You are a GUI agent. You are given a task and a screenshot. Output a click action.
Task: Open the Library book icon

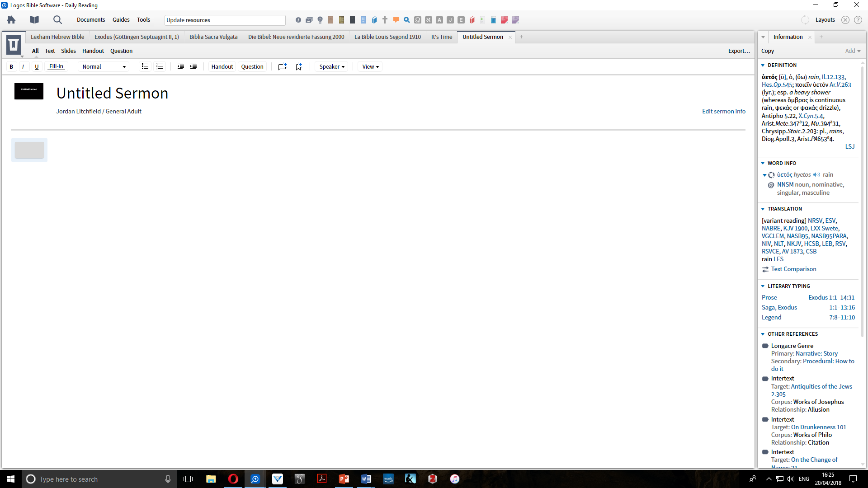34,20
